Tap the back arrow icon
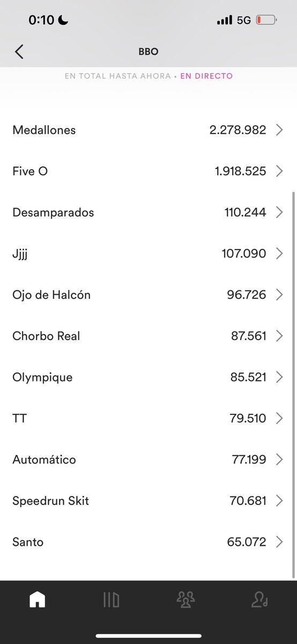Image resolution: width=297 pixels, height=644 pixels. [x=19, y=52]
